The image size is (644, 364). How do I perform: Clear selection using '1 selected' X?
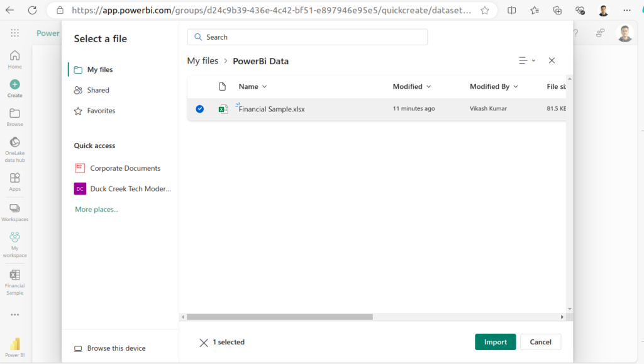click(x=204, y=343)
